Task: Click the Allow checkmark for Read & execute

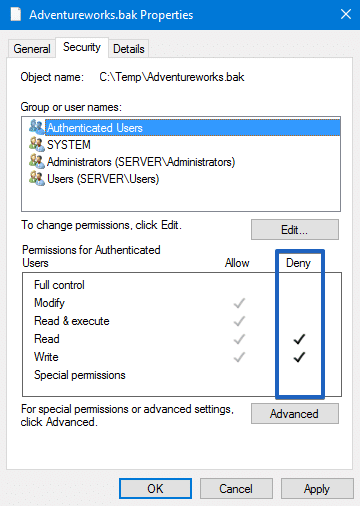Action: (239, 321)
